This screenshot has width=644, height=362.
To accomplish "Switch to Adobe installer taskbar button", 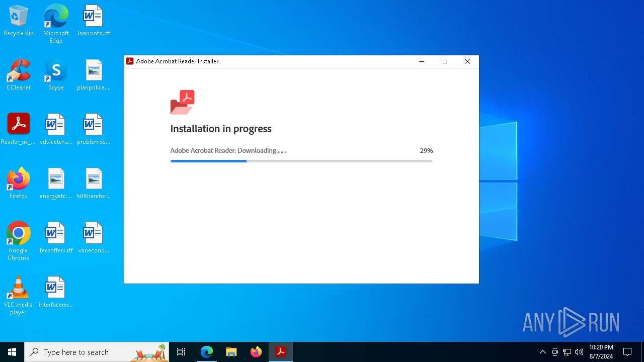I will (x=281, y=352).
